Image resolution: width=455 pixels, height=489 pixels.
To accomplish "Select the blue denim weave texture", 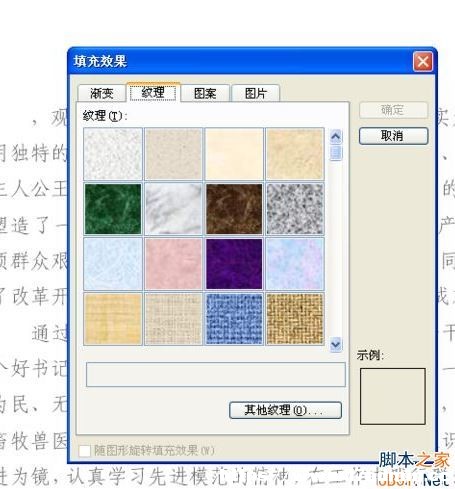I will click(234, 319).
